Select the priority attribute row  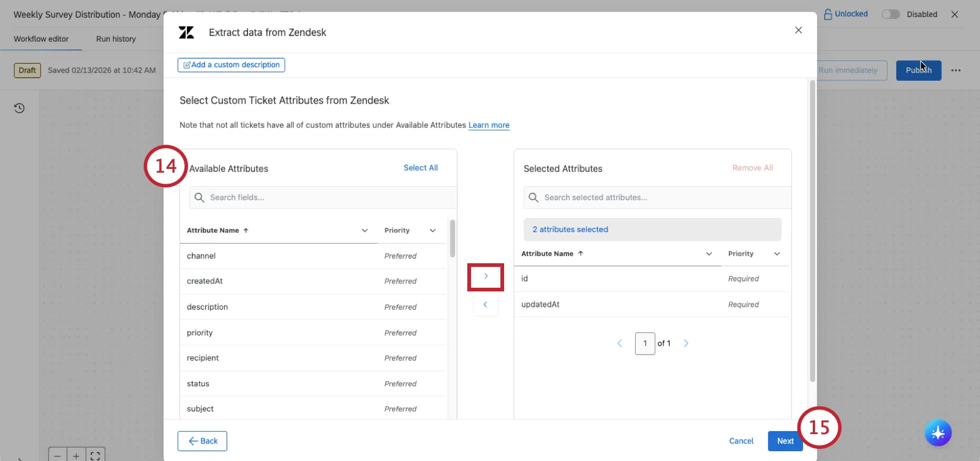pos(313,332)
